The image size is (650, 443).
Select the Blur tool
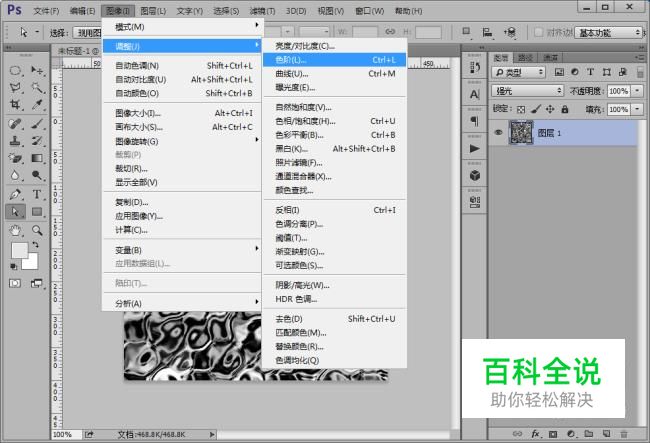pos(15,175)
